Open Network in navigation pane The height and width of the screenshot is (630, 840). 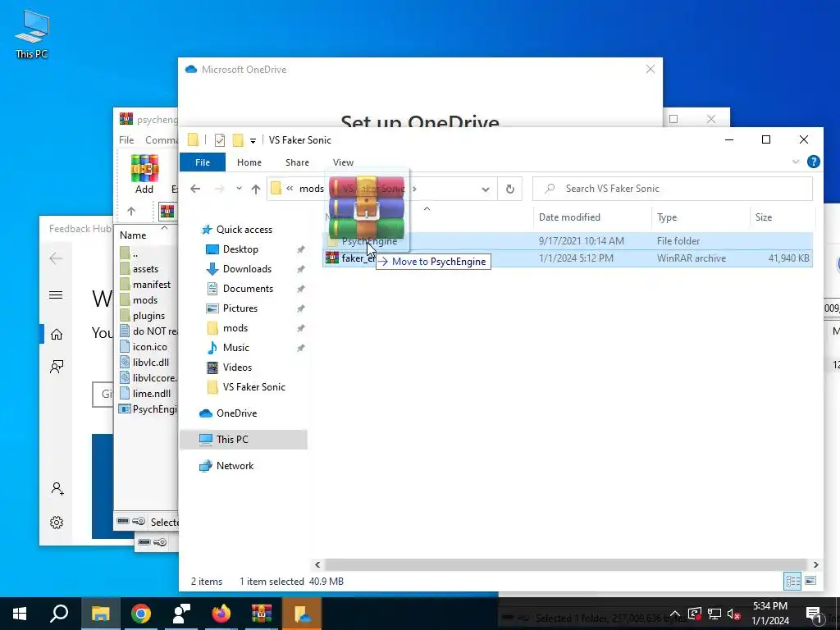pyautogui.click(x=235, y=466)
